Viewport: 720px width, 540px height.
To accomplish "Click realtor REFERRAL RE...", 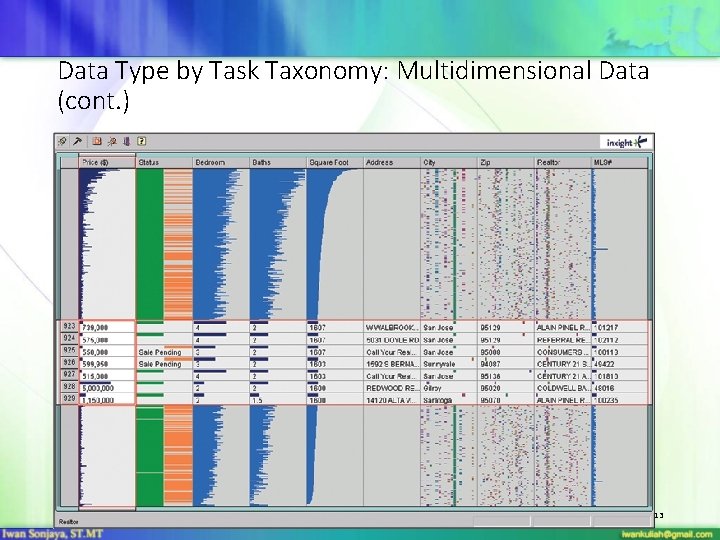I will [x=563, y=340].
